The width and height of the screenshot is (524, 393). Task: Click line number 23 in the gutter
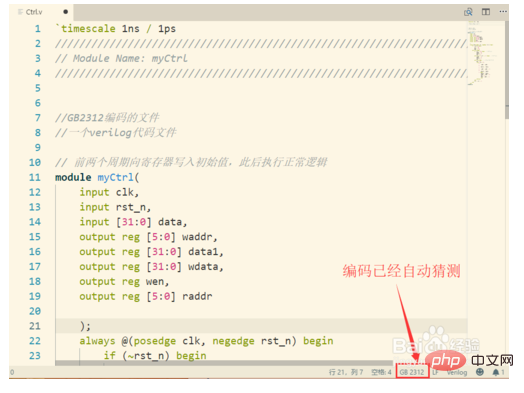(x=35, y=356)
